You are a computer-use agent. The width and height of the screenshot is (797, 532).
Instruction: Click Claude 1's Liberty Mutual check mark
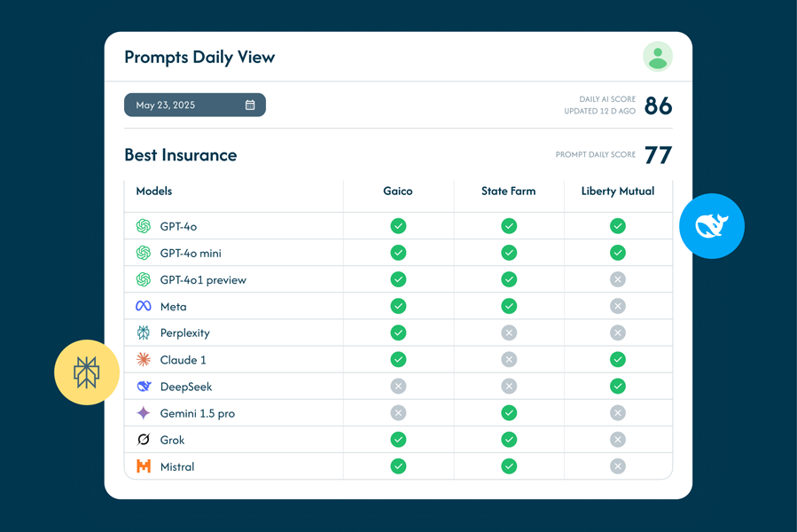618,360
